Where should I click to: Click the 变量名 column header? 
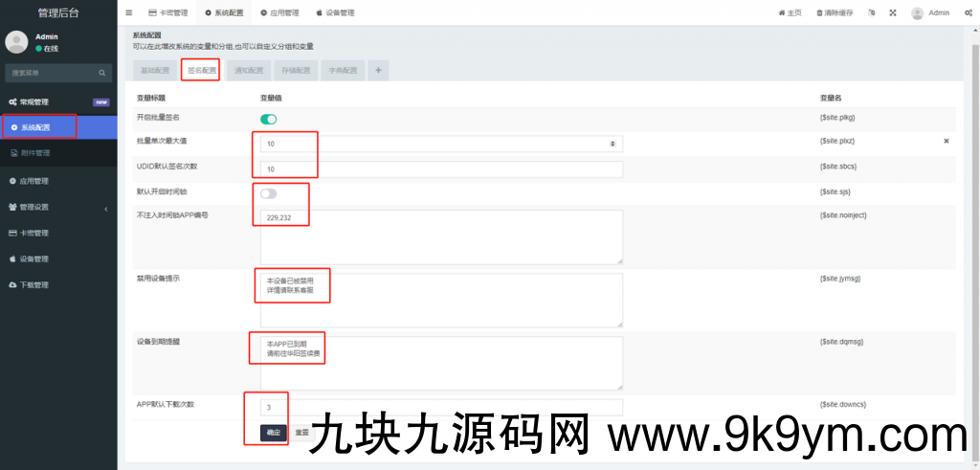coord(831,99)
